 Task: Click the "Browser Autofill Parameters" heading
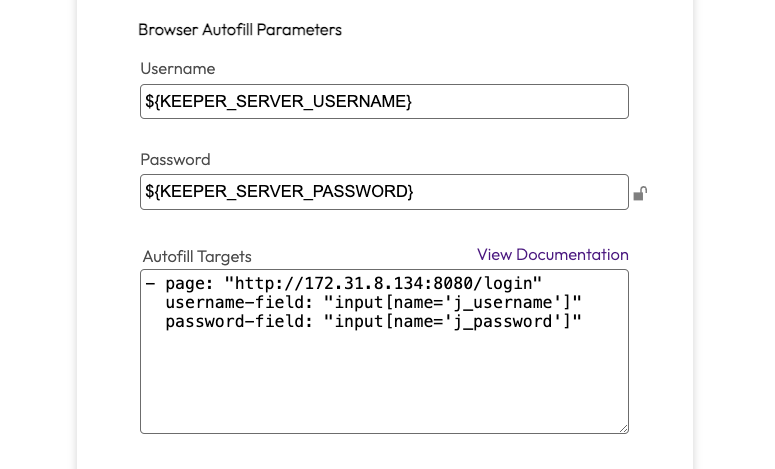pyautogui.click(x=240, y=30)
